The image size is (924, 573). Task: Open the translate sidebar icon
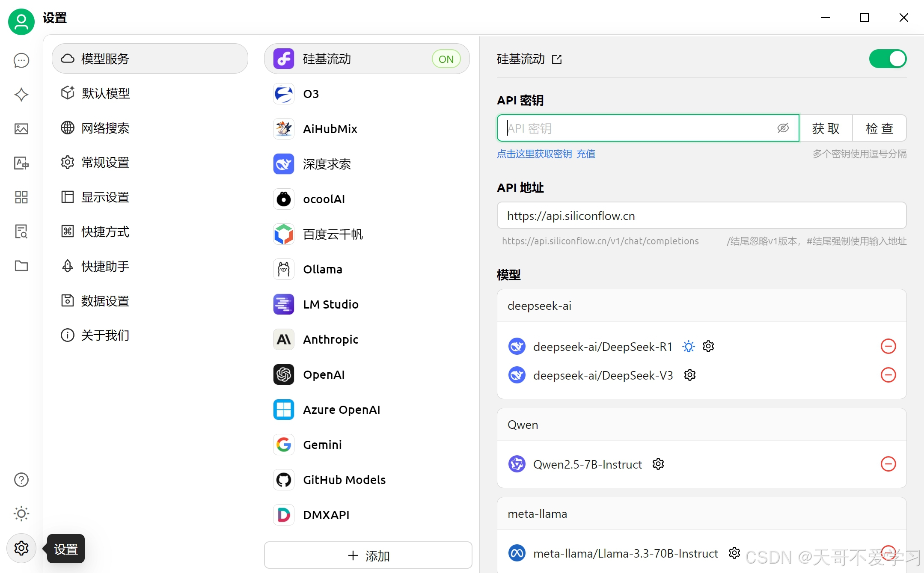coord(21,163)
